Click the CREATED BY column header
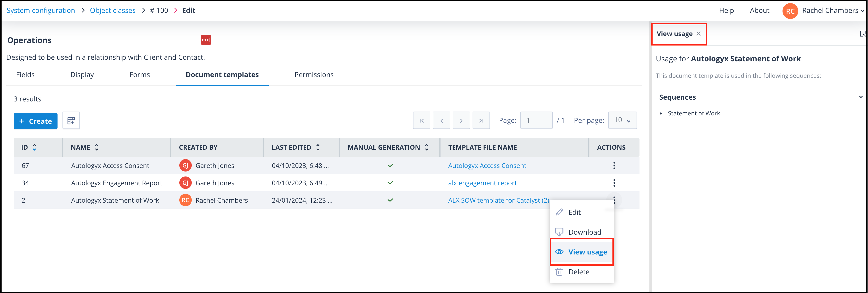The height and width of the screenshot is (293, 868). click(198, 147)
